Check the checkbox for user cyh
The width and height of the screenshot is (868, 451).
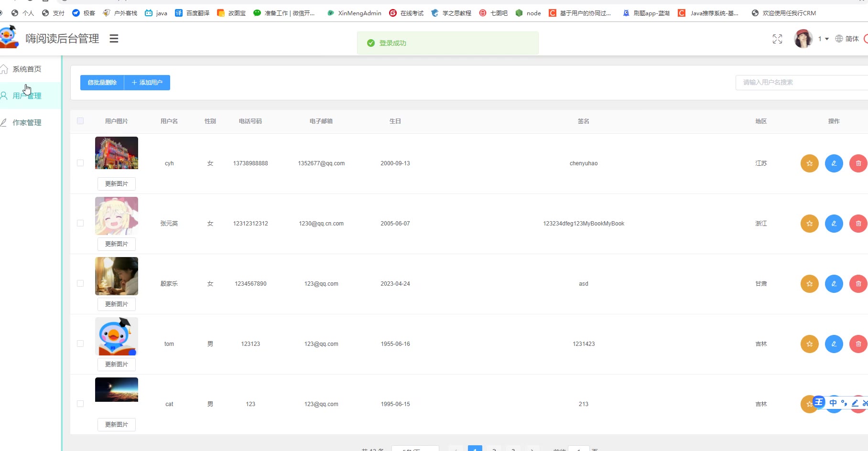(x=80, y=163)
